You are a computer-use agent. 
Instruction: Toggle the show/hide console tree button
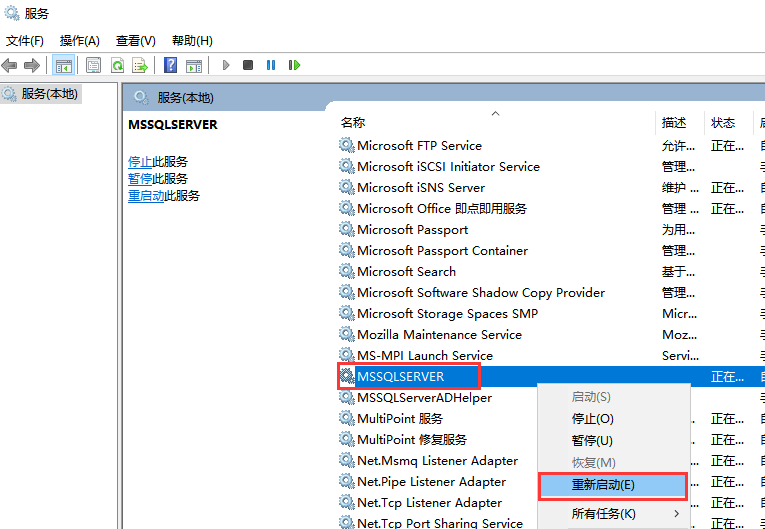click(63, 65)
